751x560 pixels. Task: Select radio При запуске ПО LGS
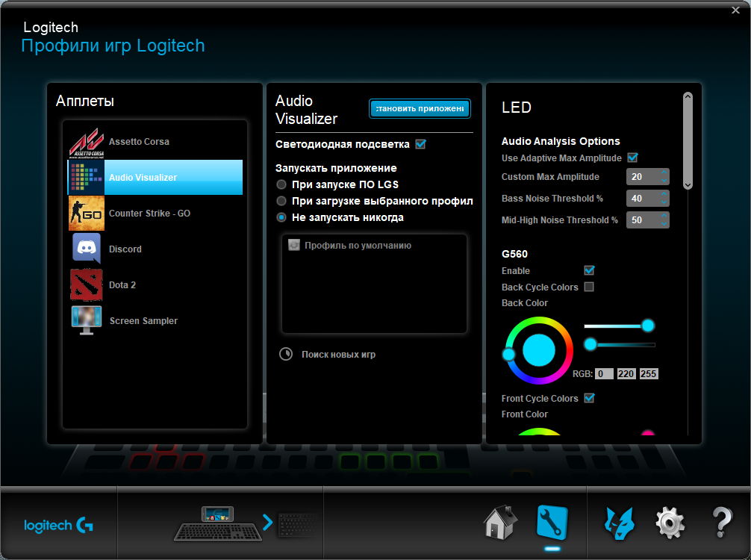point(281,184)
